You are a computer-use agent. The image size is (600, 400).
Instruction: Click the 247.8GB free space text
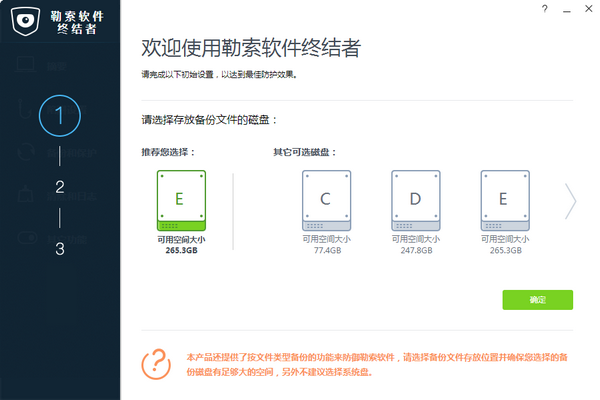coord(417,250)
